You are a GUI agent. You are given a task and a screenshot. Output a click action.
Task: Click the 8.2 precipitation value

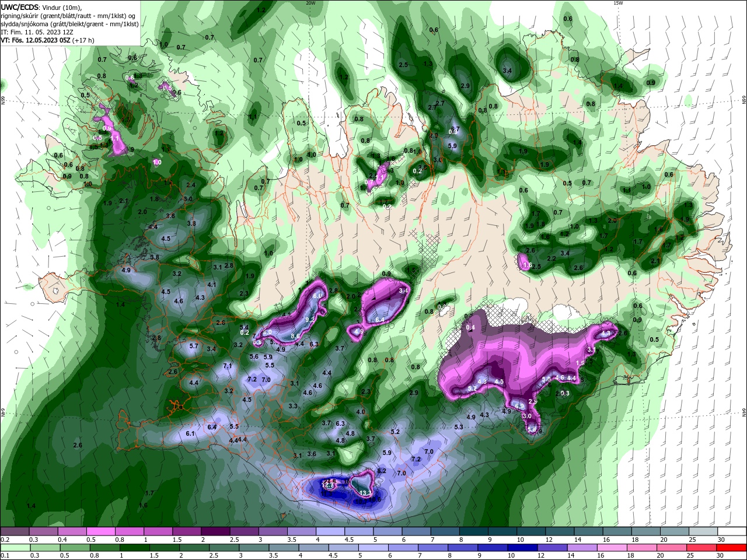click(x=382, y=471)
